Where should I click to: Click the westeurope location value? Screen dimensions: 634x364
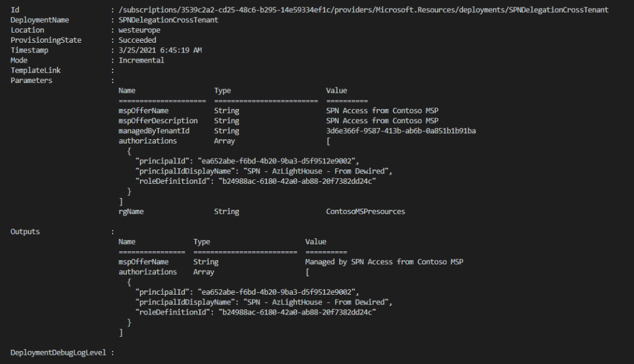point(139,30)
